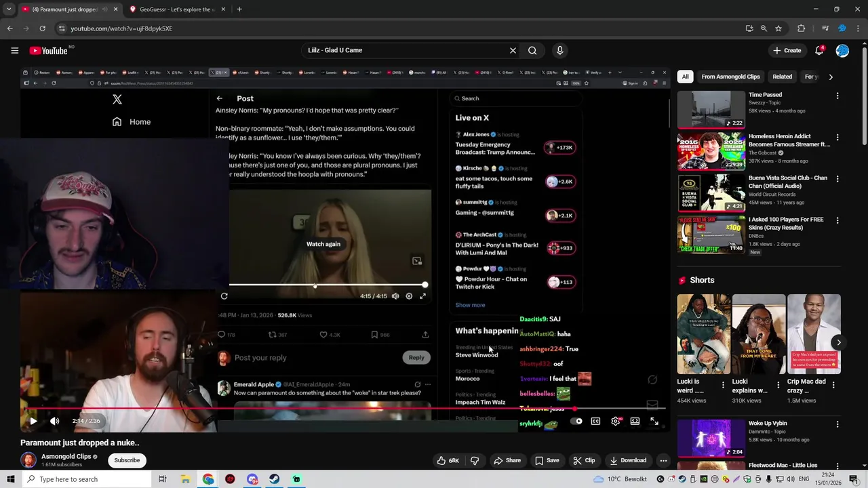Viewport: 868px width, 488px height.
Task: Open Task View on the taskbar
Action: click(163, 479)
